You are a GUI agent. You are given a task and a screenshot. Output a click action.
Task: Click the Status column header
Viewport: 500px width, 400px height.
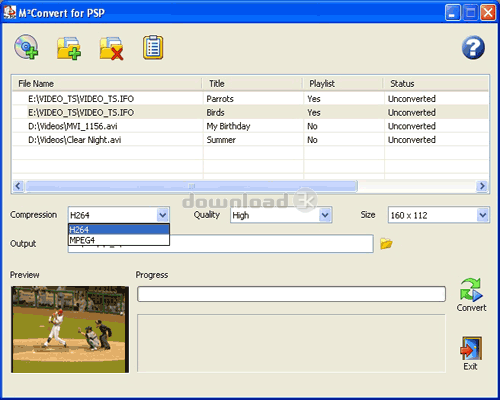(436, 84)
